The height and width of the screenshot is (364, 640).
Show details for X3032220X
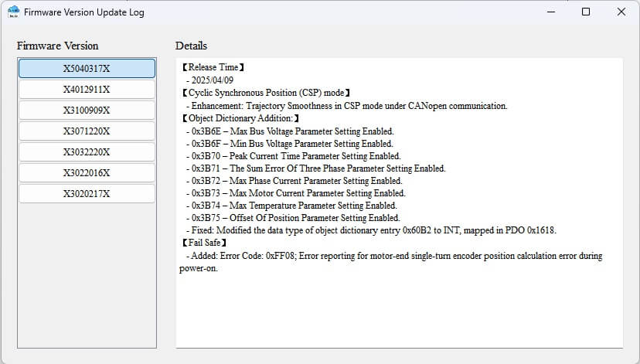pyautogui.click(x=87, y=151)
